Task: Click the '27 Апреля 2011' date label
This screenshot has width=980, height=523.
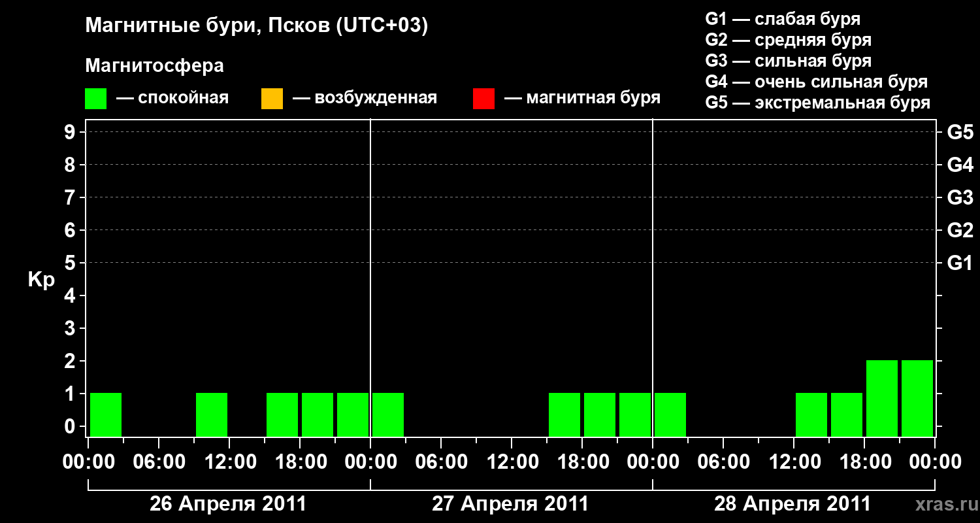Action: click(510, 504)
